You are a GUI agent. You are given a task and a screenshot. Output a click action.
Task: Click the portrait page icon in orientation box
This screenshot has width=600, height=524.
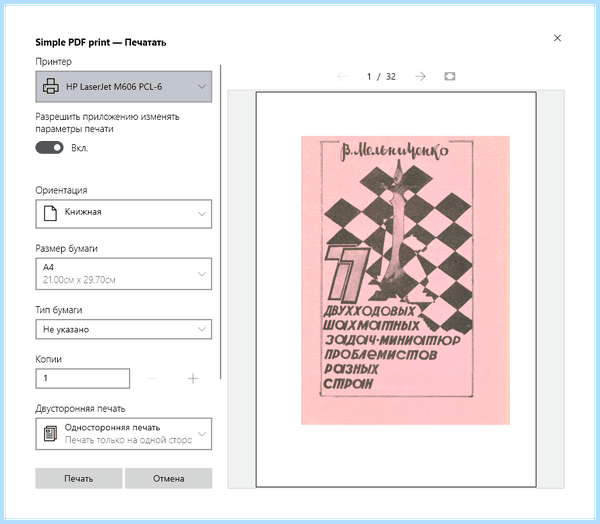click(50, 213)
